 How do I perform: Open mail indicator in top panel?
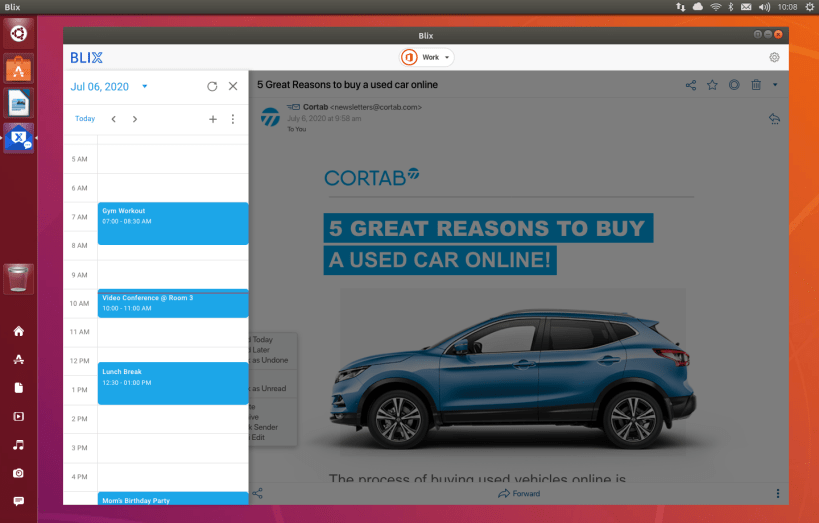tap(746, 7)
